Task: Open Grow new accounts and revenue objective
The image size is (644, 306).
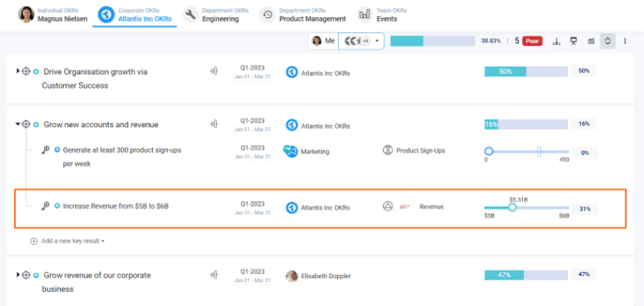Action: (101, 124)
